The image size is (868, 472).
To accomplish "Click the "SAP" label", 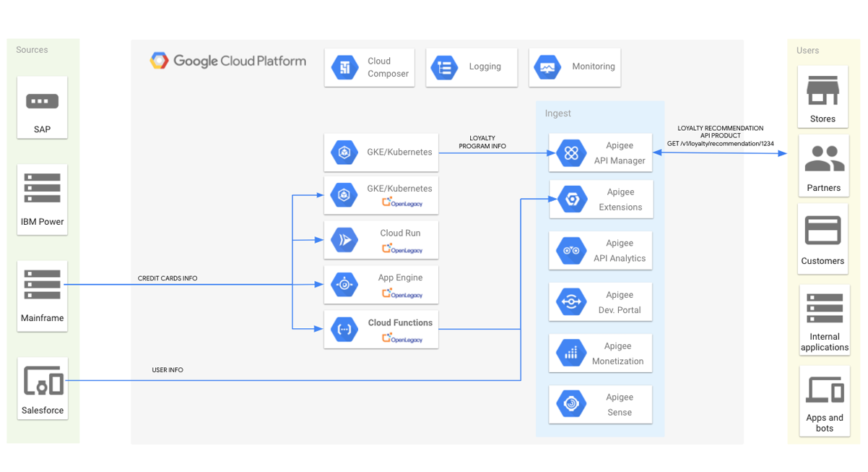I will [x=43, y=129].
